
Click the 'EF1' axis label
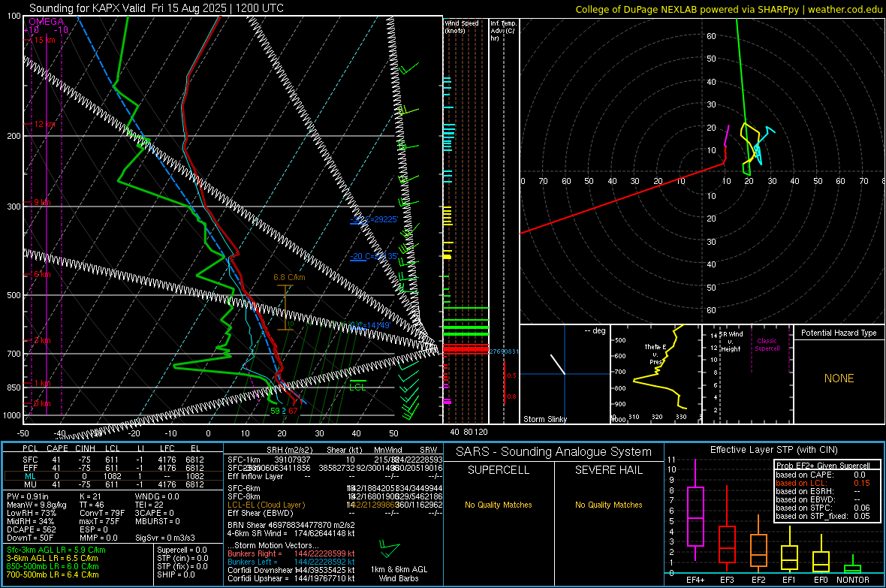(x=789, y=580)
